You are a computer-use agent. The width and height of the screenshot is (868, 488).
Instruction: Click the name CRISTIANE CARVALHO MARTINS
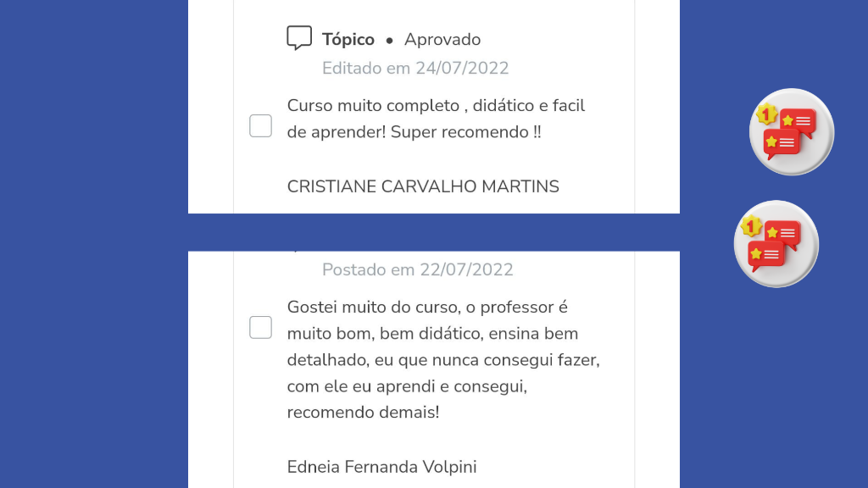tap(423, 186)
